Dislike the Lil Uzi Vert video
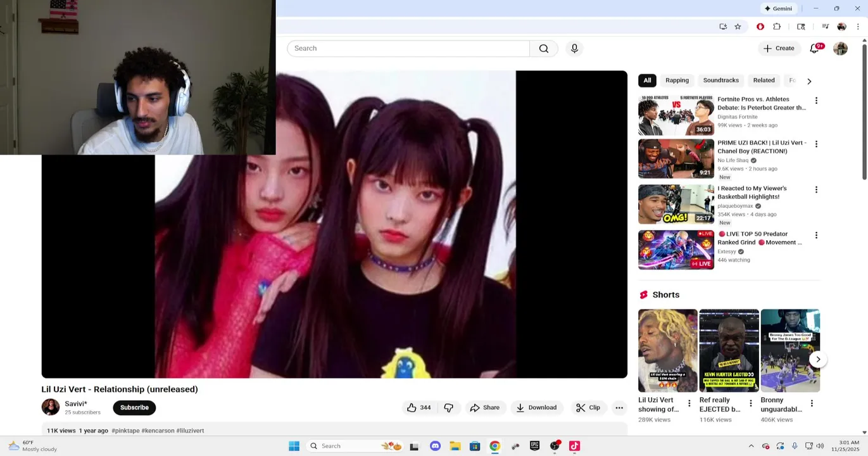This screenshot has height=456, width=868. tap(448, 408)
